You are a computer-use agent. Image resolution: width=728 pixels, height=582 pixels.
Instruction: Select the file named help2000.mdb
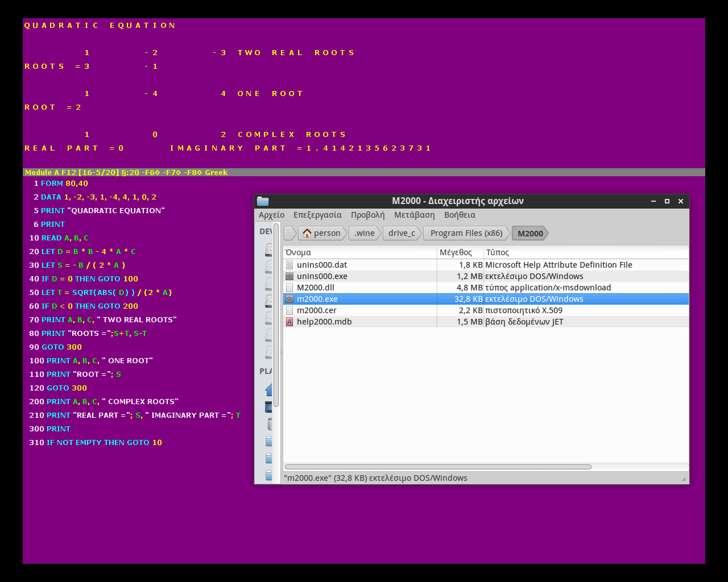[324, 322]
